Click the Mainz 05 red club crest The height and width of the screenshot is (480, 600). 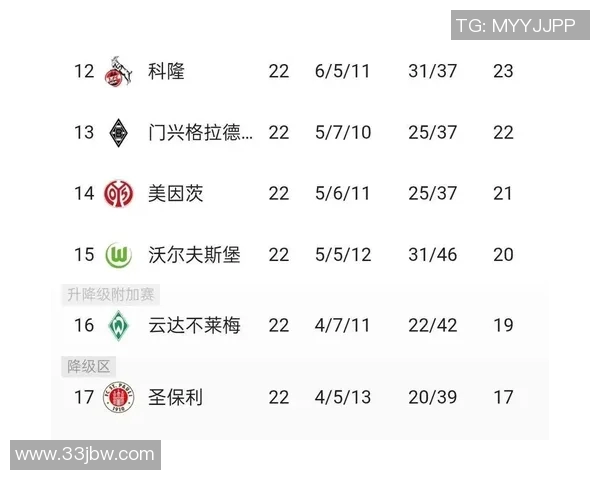click(x=118, y=194)
